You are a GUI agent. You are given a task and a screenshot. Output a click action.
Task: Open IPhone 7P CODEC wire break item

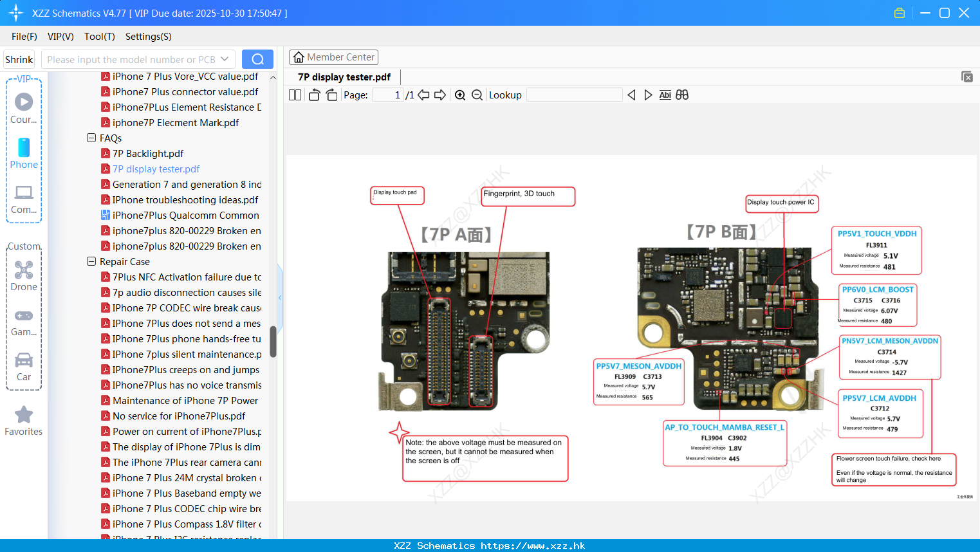tap(187, 308)
